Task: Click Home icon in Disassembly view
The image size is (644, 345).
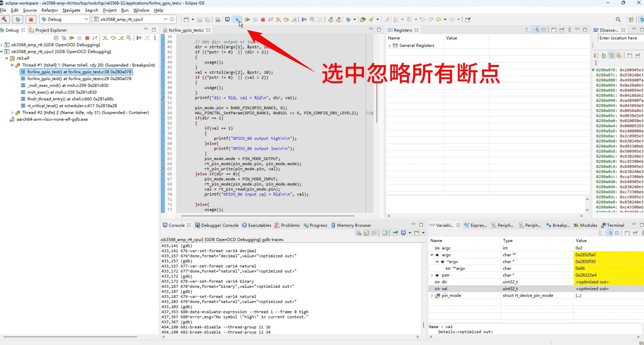Action: coord(603,56)
